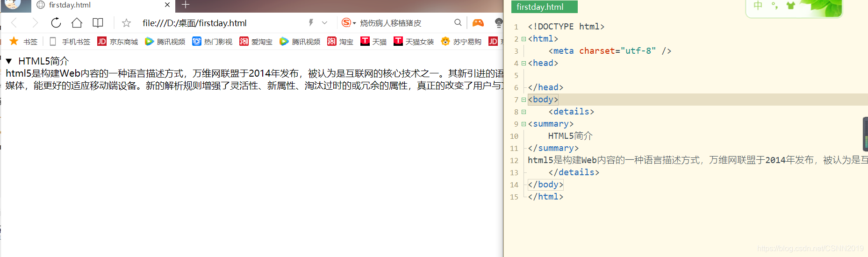Open the 热门影视 bookmark
Screen dimensions: 868x257
[x=212, y=42]
